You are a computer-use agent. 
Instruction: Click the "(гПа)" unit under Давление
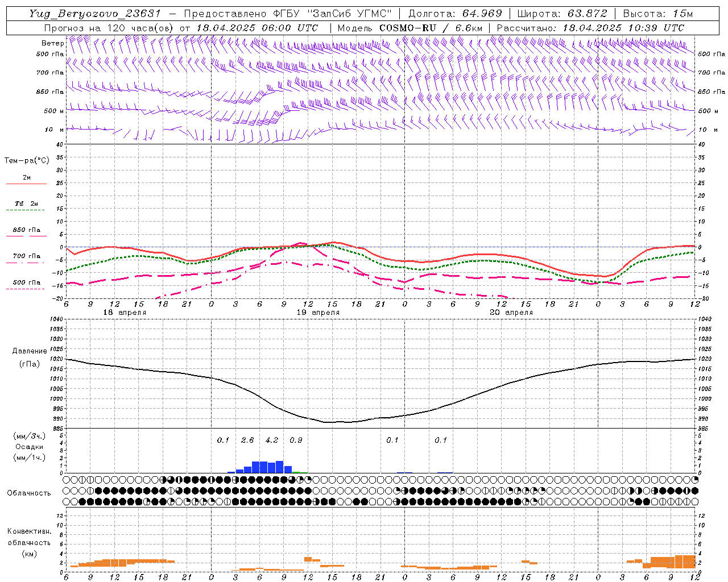coord(30,364)
